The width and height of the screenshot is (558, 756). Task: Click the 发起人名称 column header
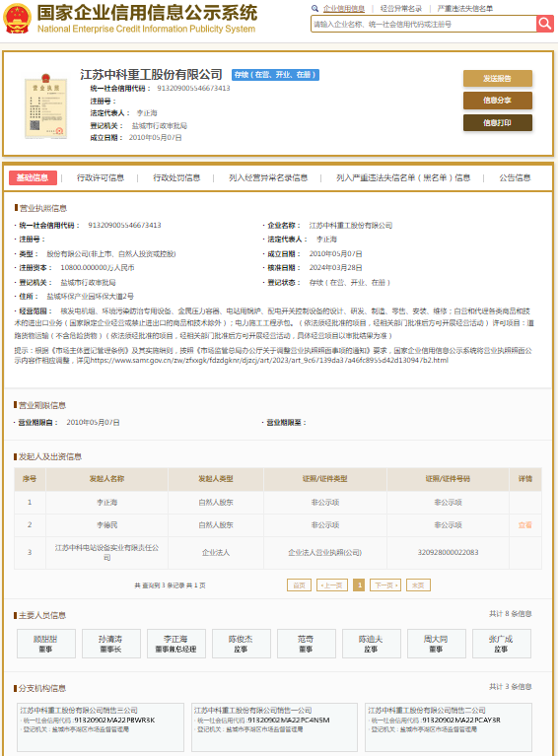(106, 479)
